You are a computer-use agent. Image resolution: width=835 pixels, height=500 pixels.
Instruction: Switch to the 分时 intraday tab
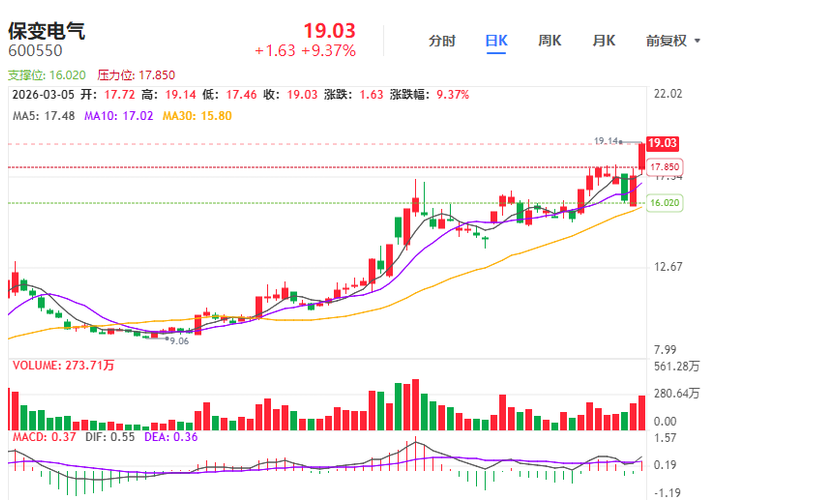pos(442,41)
